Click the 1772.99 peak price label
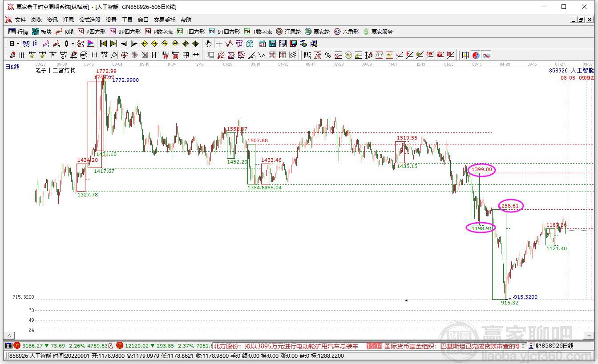 tap(106, 71)
